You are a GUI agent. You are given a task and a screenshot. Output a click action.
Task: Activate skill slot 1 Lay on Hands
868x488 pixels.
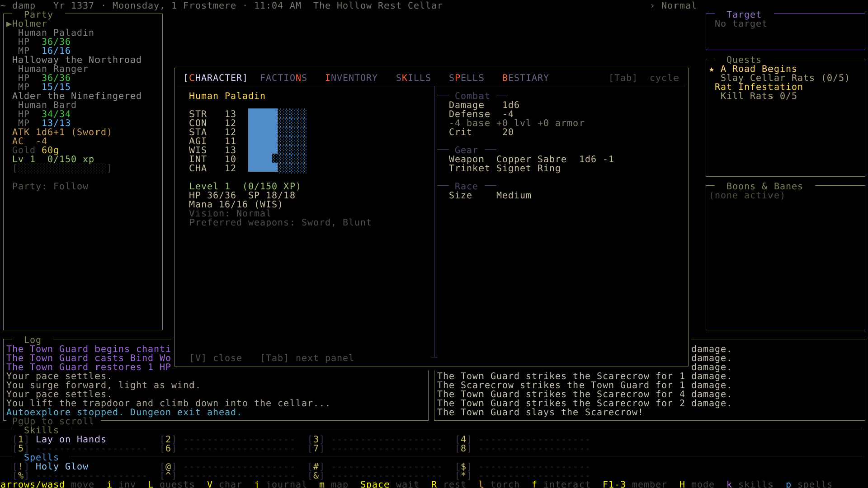[60, 439]
